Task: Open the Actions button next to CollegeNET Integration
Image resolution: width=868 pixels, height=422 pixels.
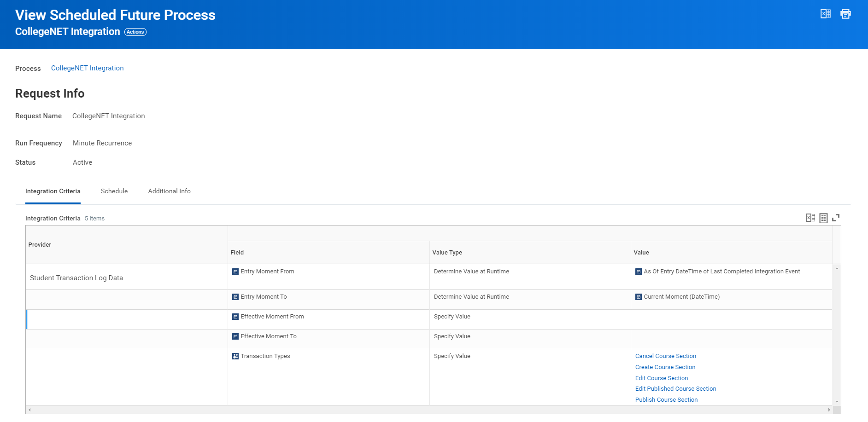Action: (x=135, y=32)
